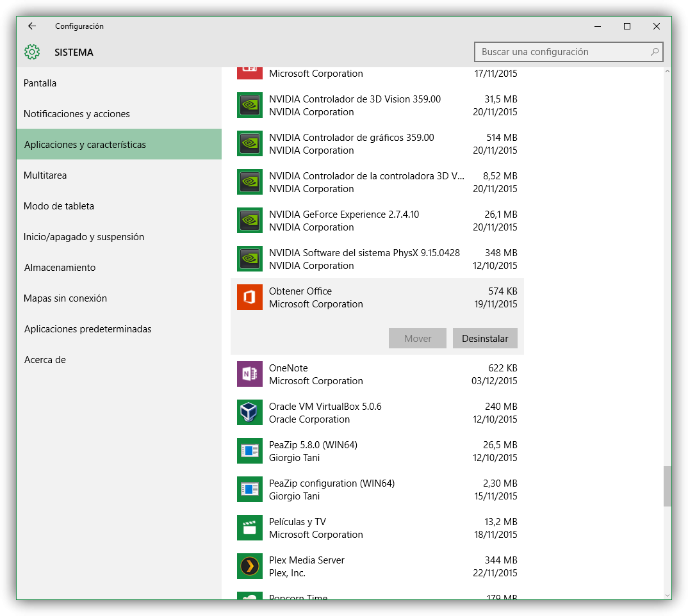Select NVIDIA Controlador de 3D Vision 359.00 entry
Viewport: 688px width, 616px height.
click(x=377, y=105)
